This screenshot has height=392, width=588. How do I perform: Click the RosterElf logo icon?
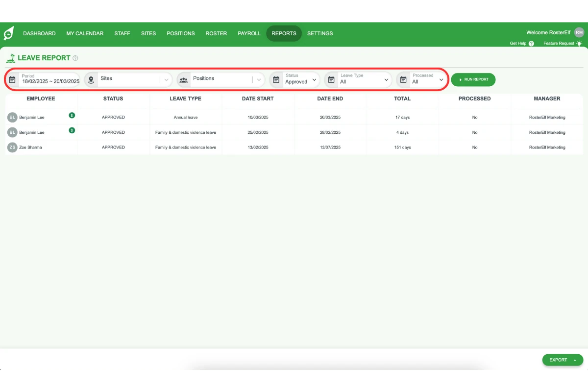[9, 34]
